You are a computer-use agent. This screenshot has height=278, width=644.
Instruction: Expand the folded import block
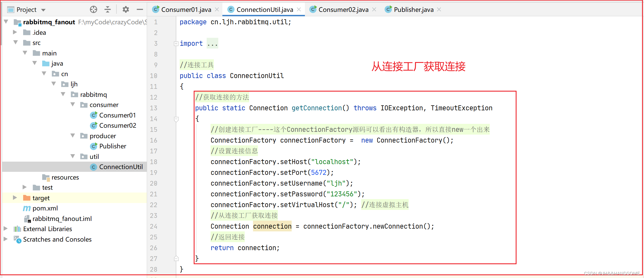176,44
